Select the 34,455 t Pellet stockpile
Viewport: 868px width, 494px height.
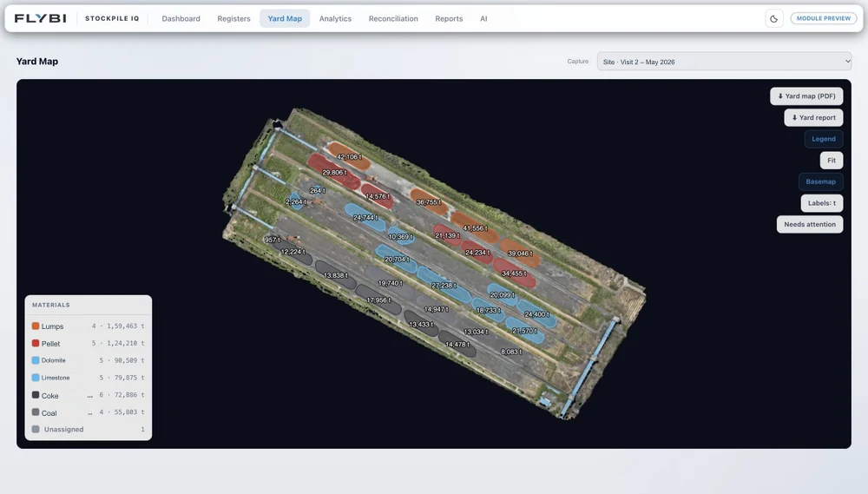tap(514, 273)
